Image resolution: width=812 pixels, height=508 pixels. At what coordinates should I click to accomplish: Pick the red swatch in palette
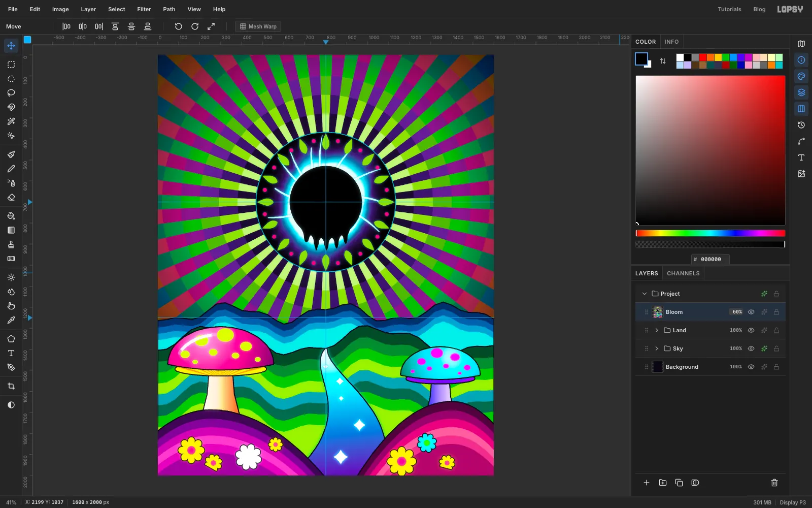pyautogui.click(x=703, y=57)
